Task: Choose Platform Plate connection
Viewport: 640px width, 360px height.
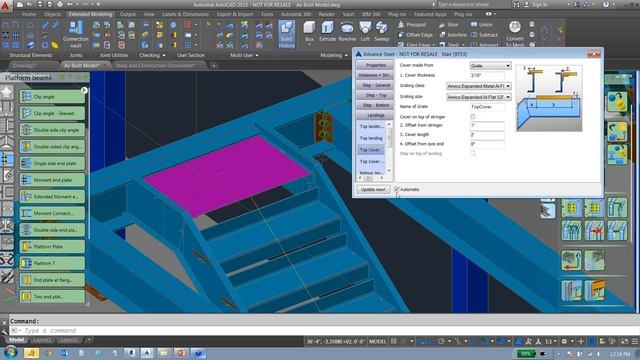Action: [x=52, y=247]
